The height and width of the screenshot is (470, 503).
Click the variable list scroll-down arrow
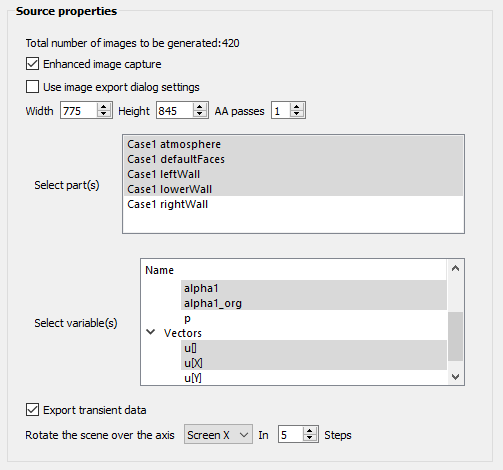(x=455, y=377)
